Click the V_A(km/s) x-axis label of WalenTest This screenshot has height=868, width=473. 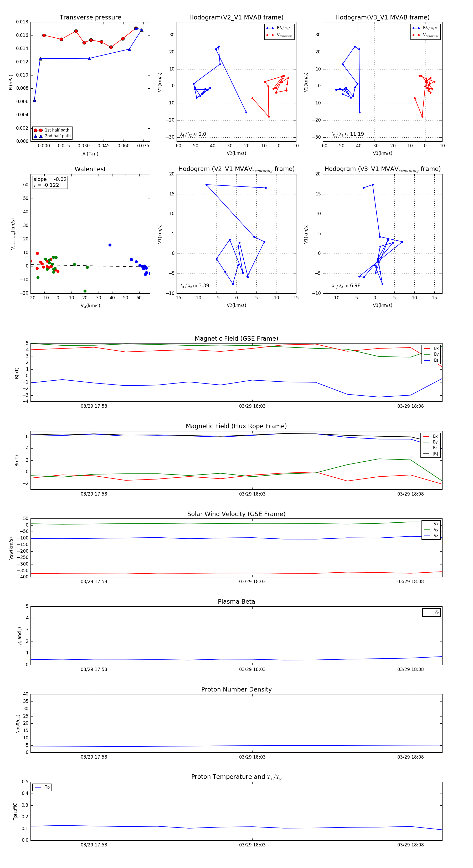90,306
